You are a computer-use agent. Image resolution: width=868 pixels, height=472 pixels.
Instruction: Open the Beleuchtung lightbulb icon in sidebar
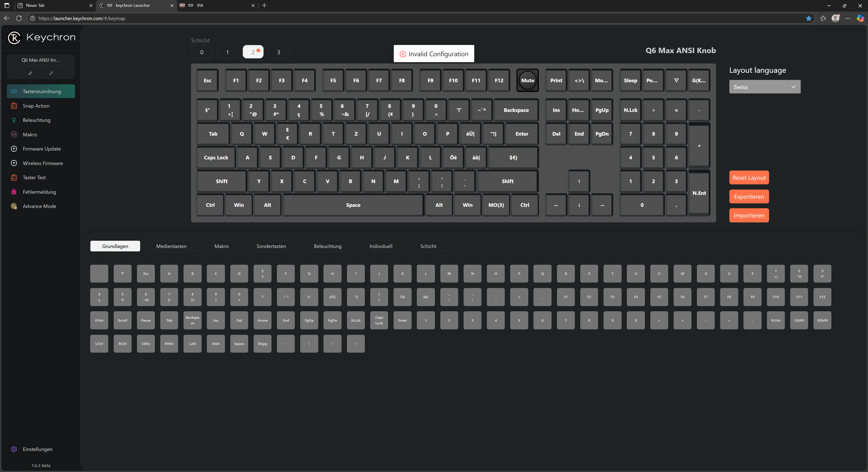14,120
